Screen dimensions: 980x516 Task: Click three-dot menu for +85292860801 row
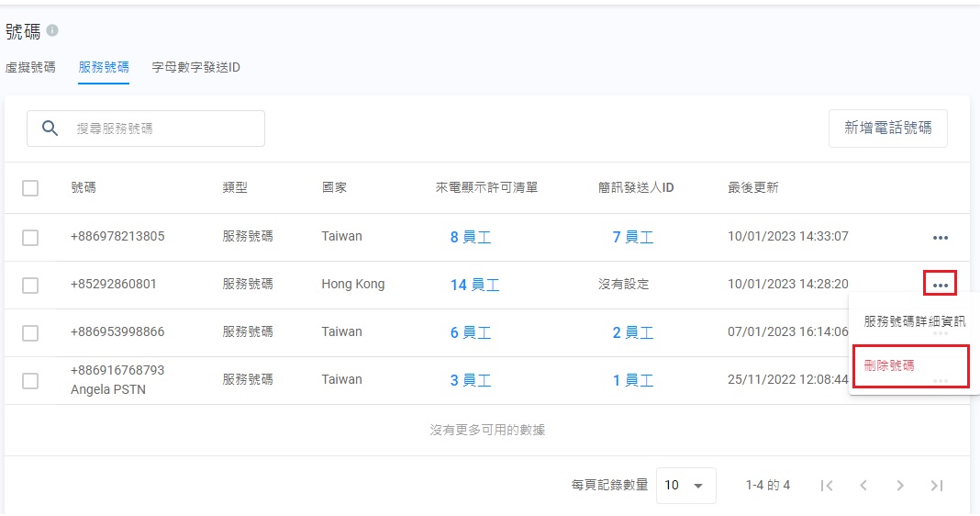(940, 285)
